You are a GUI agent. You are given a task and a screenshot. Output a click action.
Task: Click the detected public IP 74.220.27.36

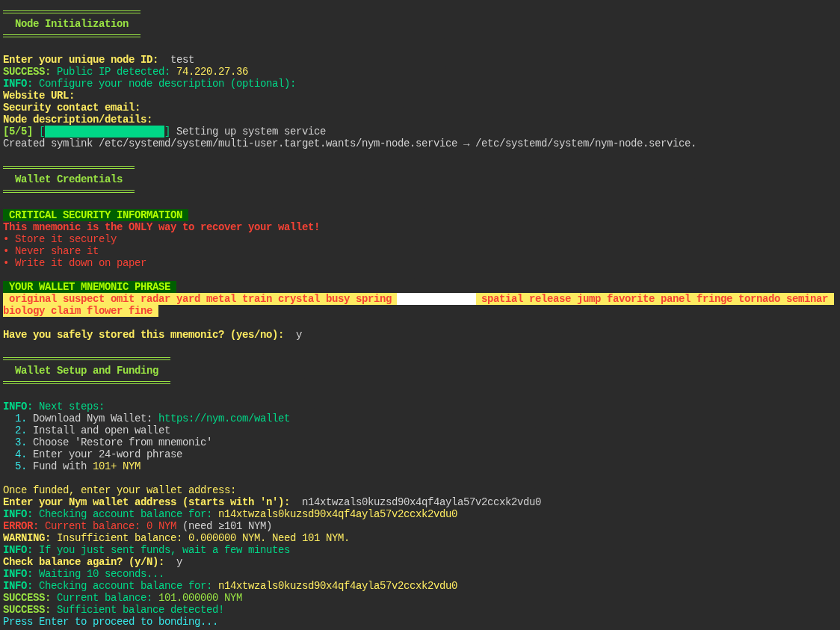click(211, 72)
